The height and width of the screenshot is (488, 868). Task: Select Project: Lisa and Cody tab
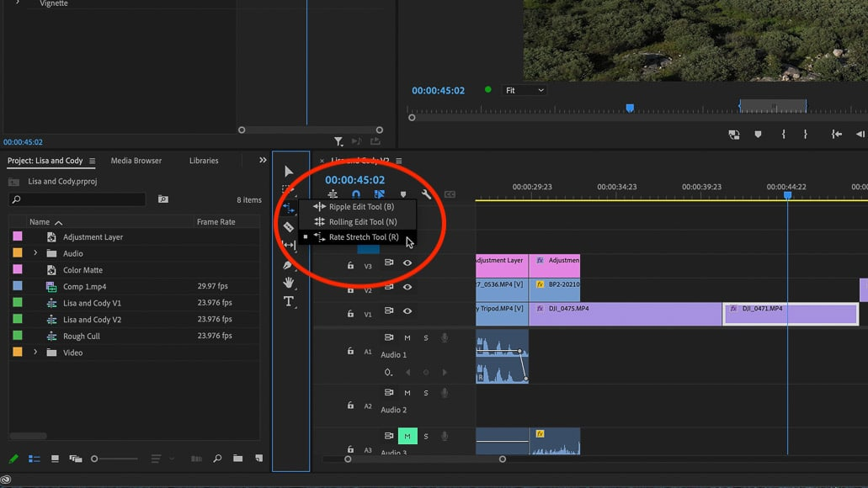pyautogui.click(x=45, y=161)
